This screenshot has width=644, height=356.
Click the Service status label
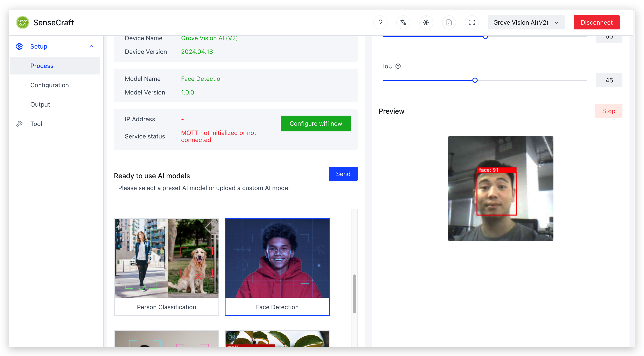[145, 136]
